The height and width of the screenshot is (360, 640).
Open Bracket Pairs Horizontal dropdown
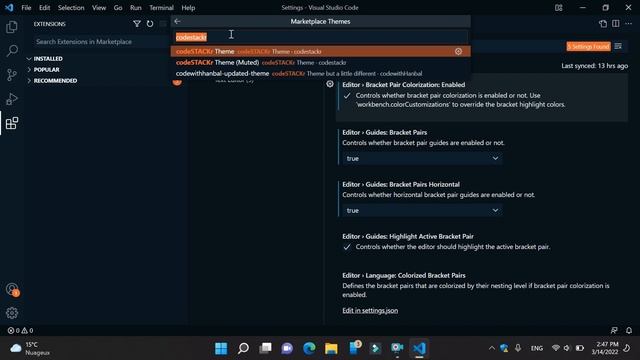tap(422, 211)
